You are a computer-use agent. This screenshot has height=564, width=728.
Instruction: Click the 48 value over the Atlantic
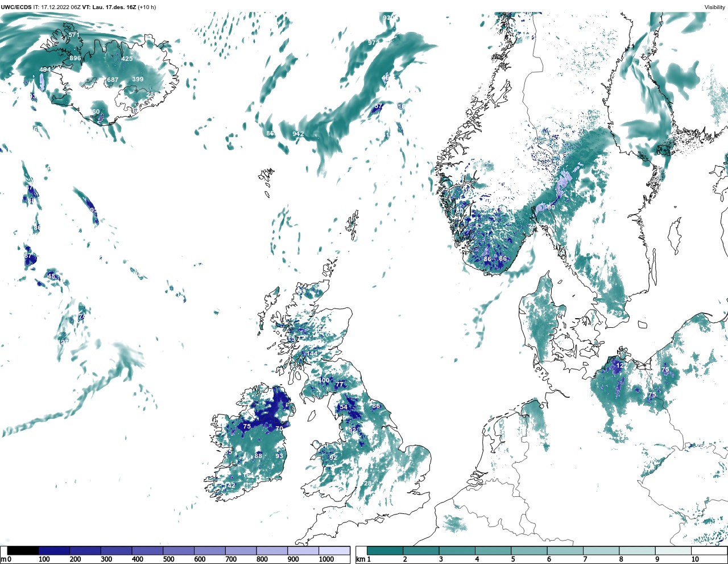[x=51, y=276]
